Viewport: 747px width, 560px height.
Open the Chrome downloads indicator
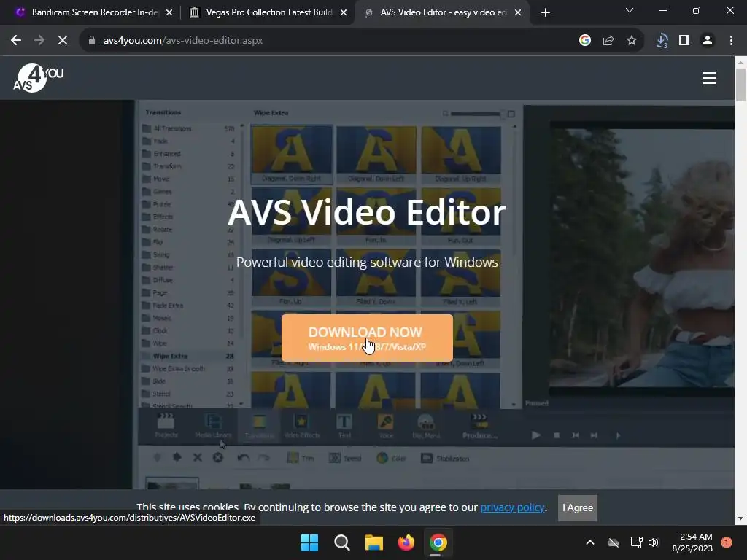tap(662, 41)
